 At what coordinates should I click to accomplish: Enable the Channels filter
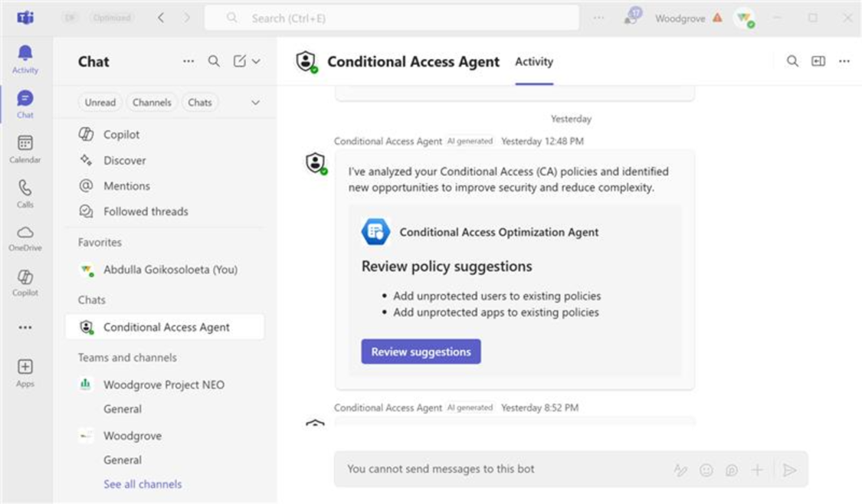click(152, 102)
